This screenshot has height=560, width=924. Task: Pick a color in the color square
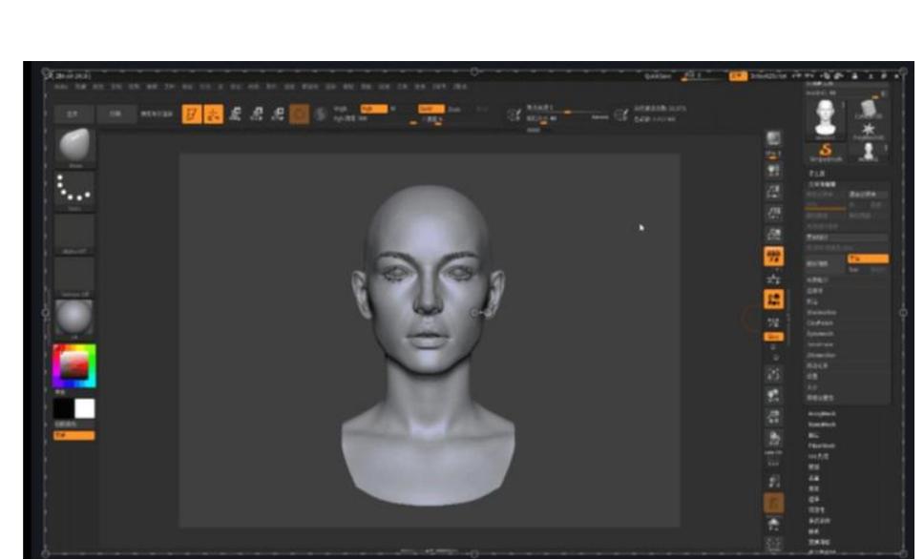pos(74,365)
